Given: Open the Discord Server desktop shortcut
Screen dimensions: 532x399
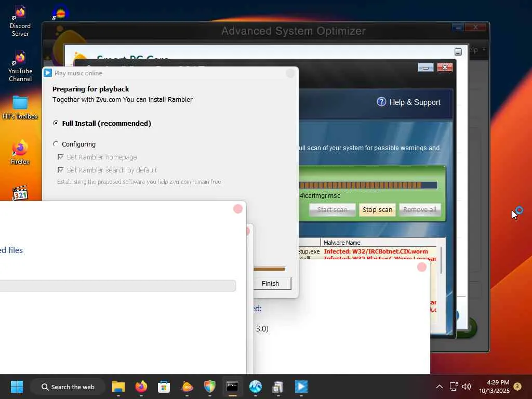Looking at the screenshot, I should (20, 21).
